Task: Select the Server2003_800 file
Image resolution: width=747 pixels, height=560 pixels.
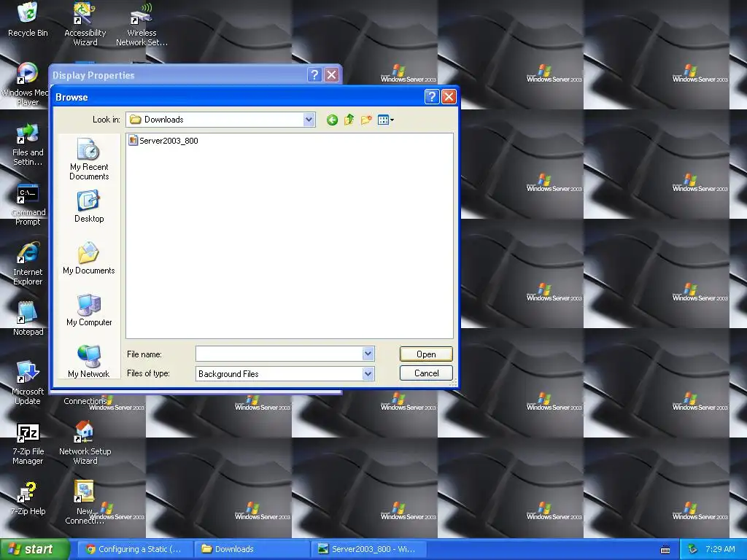Action: (163, 141)
